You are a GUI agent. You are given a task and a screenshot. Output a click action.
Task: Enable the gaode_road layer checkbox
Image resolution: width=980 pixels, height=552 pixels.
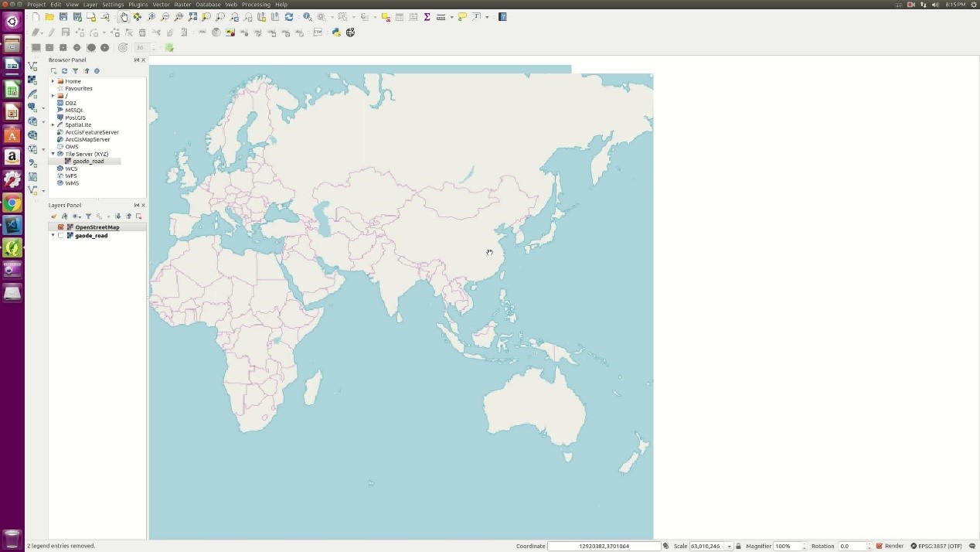(61, 236)
